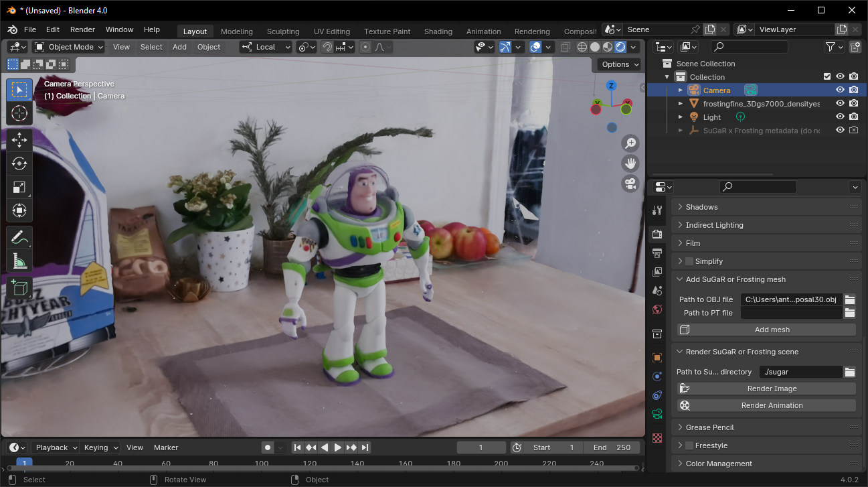Screen dimensions: 868x487
Task: Select the Add Cube tool
Action: point(19,287)
